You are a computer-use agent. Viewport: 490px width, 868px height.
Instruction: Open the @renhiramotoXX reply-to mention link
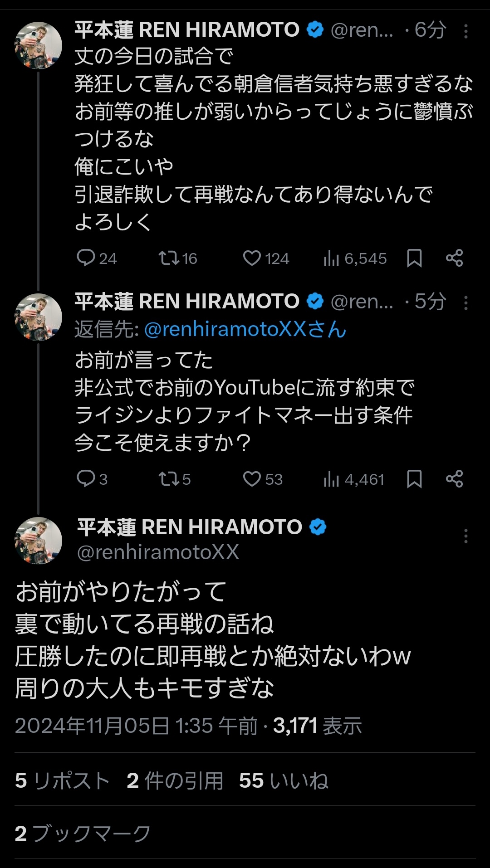click(x=245, y=329)
